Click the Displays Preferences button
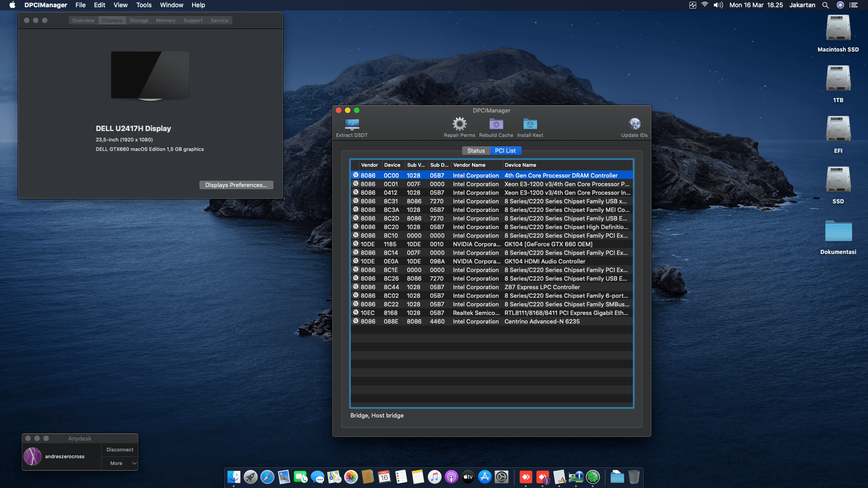868x488 pixels. click(x=236, y=185)
